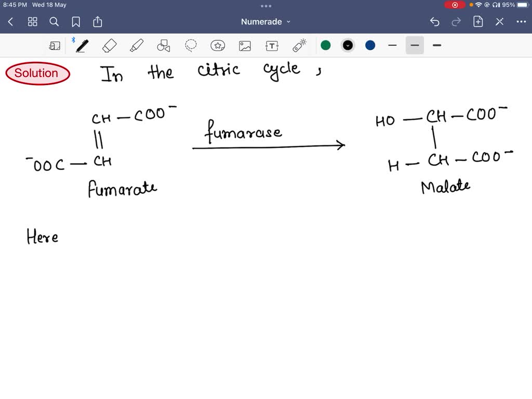Toggle the bookmark for this page

click(76, 22)
